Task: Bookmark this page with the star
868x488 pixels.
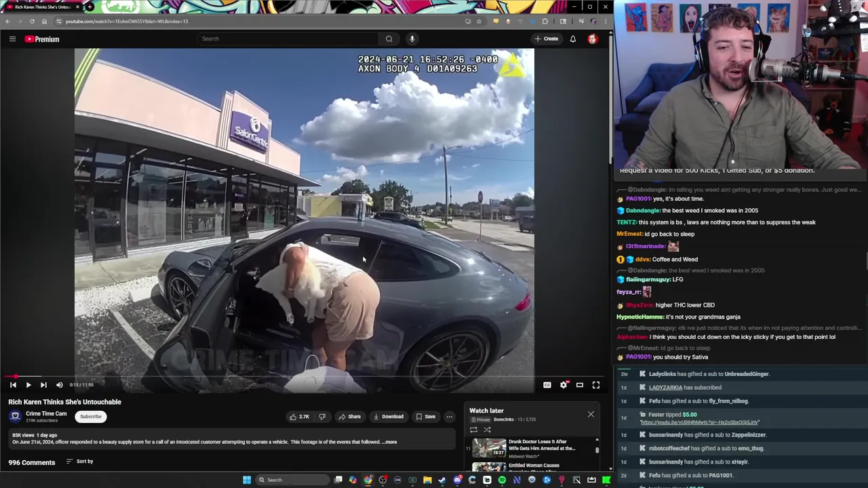Action: (x=479, y=21)
